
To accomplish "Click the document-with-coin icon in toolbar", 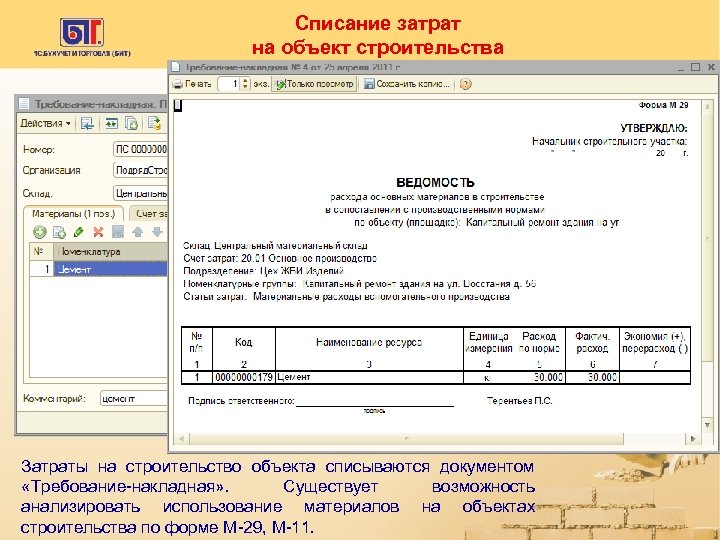I will tap(154, 124).
